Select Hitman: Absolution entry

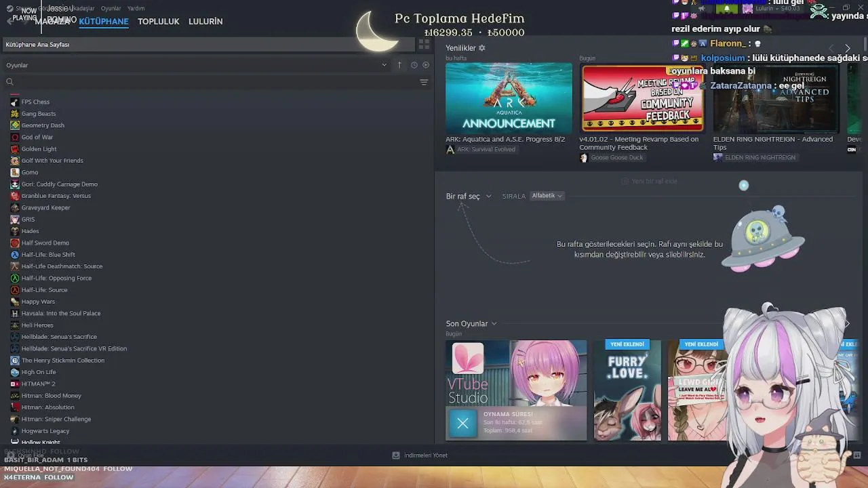coord(47,407)
